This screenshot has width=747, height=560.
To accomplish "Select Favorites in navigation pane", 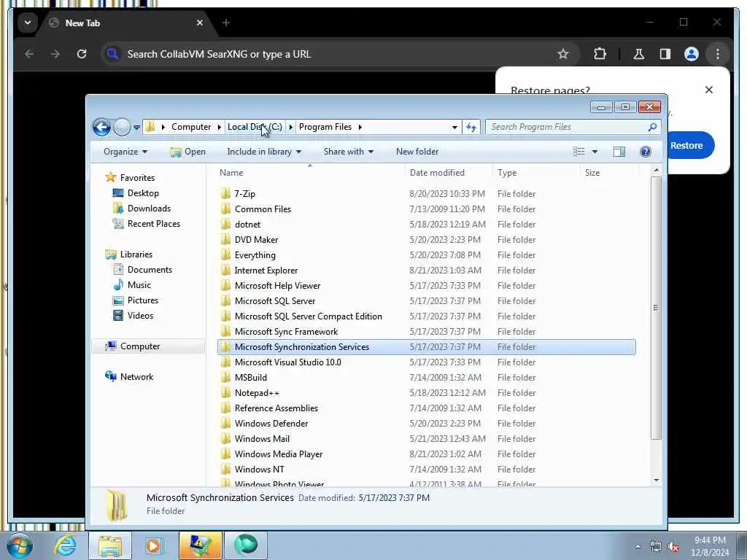I will click(137, 178).
